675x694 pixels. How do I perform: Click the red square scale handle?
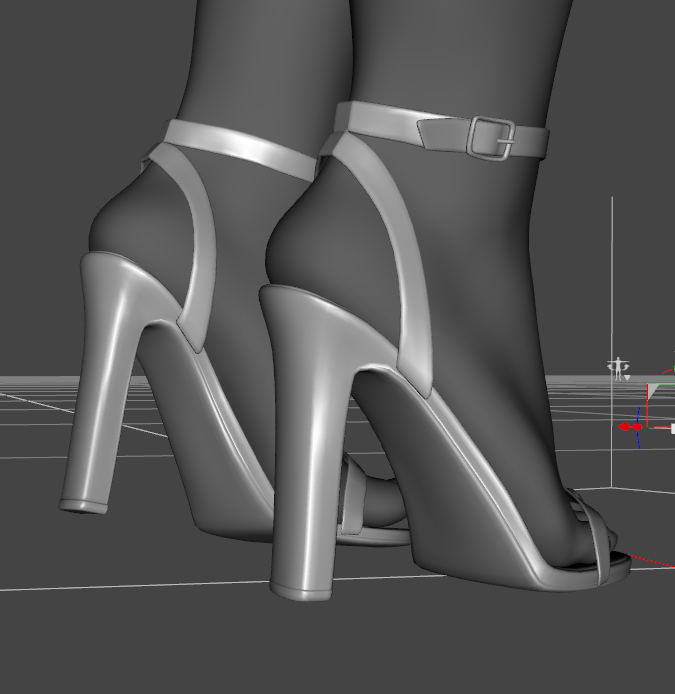point(637,427)
